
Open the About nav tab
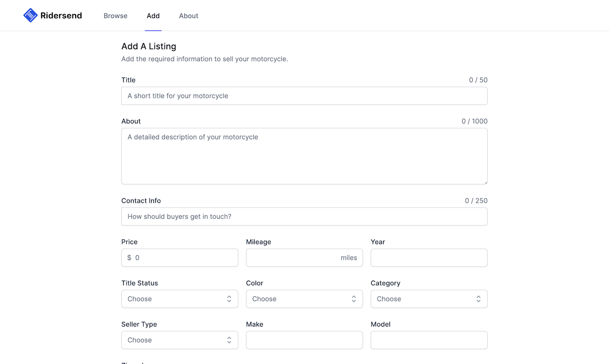188,16
